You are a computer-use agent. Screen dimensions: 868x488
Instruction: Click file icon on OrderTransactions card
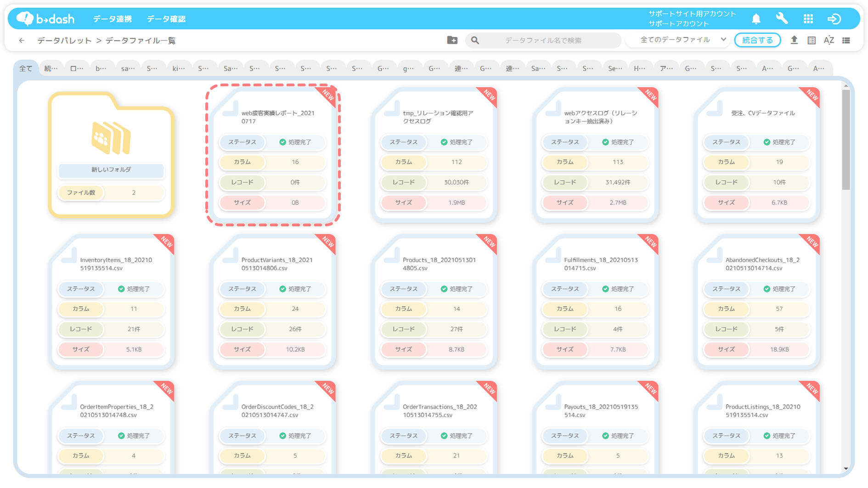pyautogui.click(x=392, y=403)
